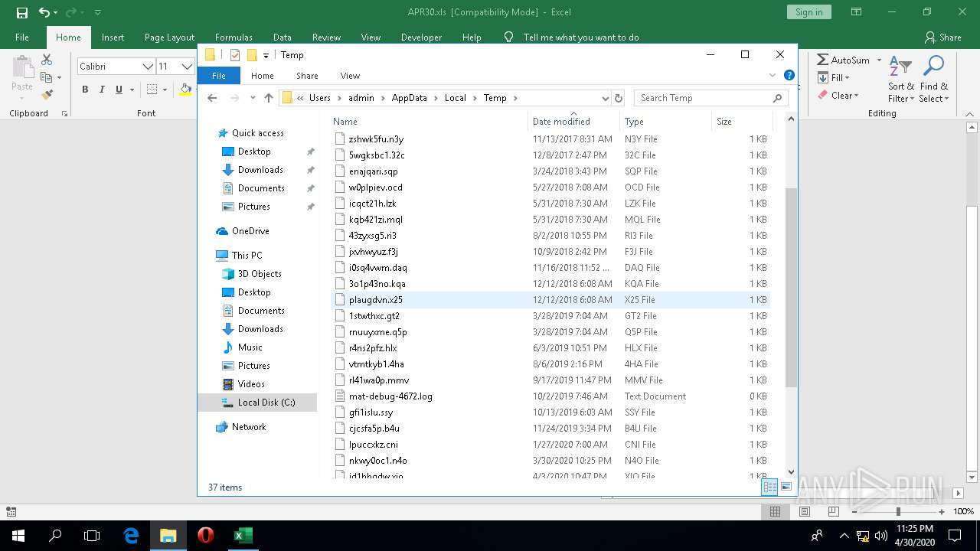Open the Fill dropdown in Editing group
This screenshot has height=551, width=980.
point(834,77)
